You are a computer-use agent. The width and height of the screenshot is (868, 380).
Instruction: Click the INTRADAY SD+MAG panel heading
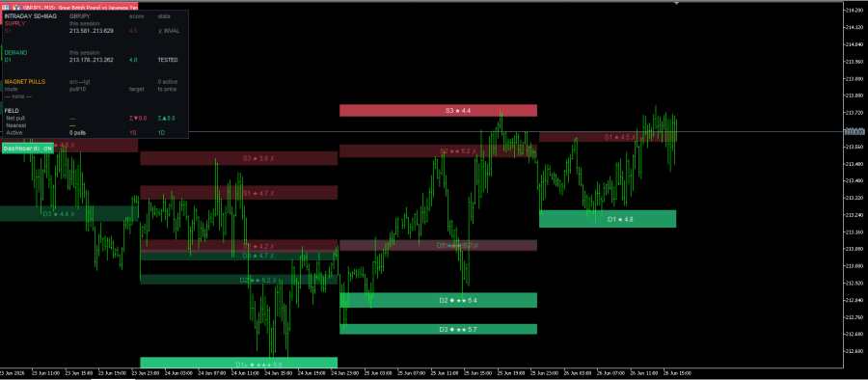point(31,16)
